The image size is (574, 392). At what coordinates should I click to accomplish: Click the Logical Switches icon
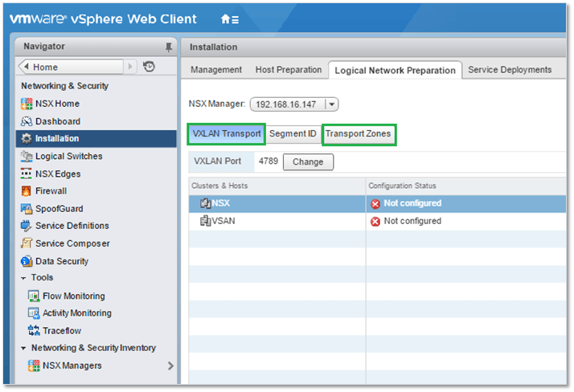pos(27,156)
